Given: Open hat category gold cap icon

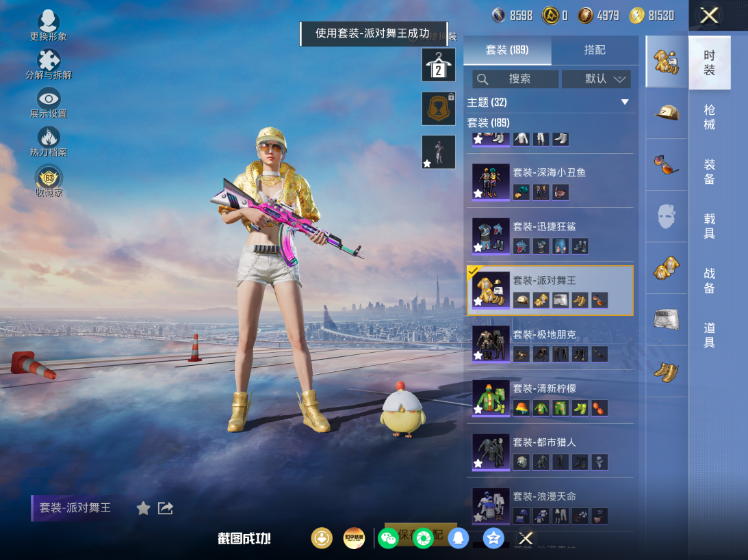Looking at the screenshot, I should pos(667,114).
